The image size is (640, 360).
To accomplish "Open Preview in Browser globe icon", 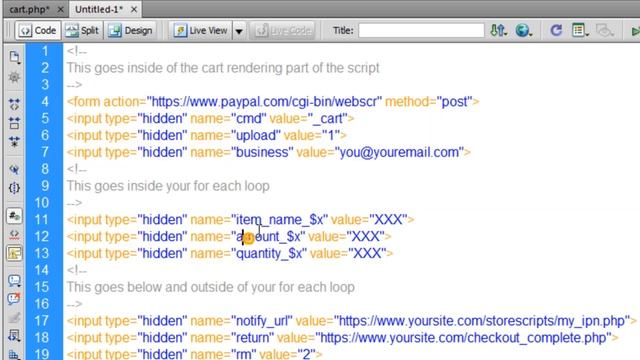I will [x=523, y=31].
